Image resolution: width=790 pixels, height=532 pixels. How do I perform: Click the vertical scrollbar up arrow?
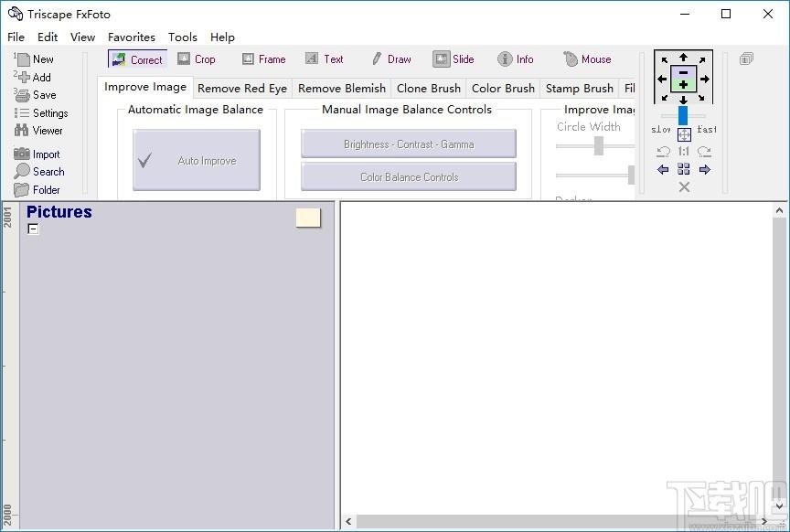779,210
